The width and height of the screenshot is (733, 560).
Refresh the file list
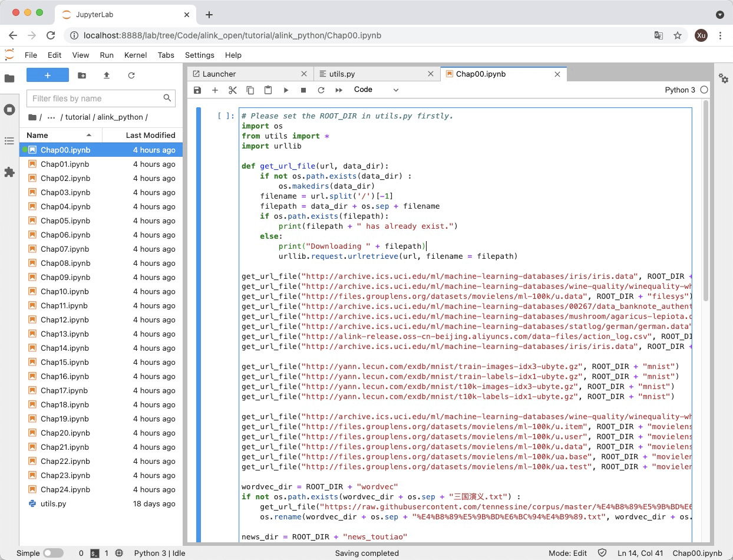tap(131, 75)
